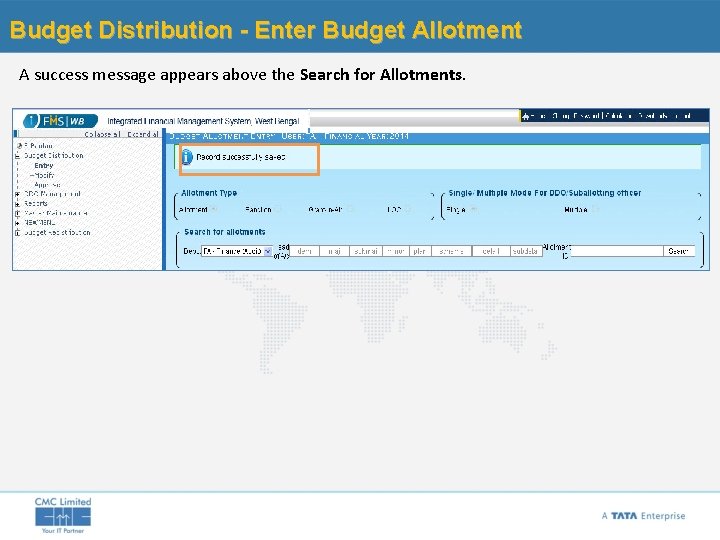Click the 'Record successfully saved' message text

tap(241, 157)
